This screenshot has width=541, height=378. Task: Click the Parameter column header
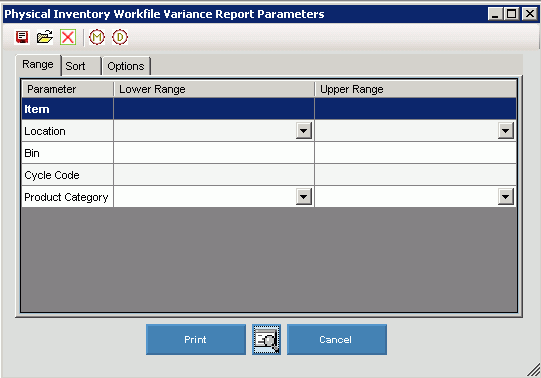pos(68,89)
